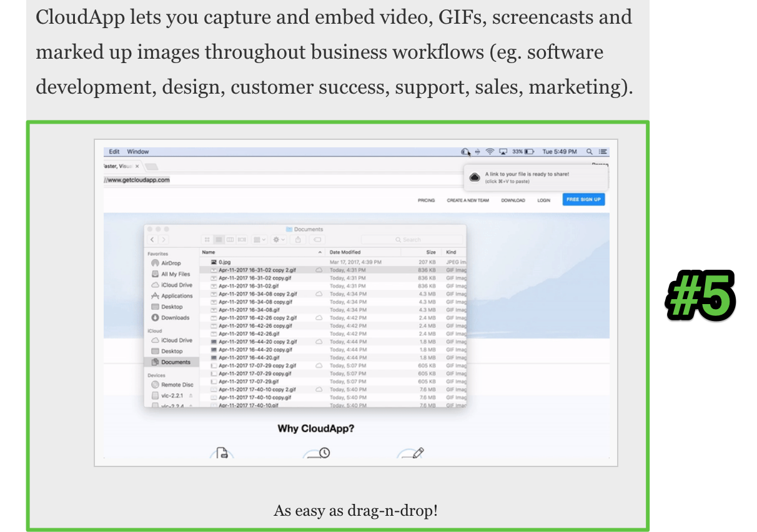This screenshot has height=532, width=757.
Task: Select Desktop under the iCloud section
Action: [167, 351]
